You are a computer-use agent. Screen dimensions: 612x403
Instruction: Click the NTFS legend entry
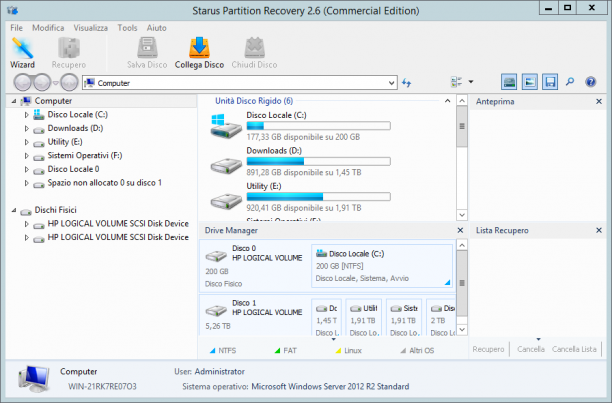point(223,350)
